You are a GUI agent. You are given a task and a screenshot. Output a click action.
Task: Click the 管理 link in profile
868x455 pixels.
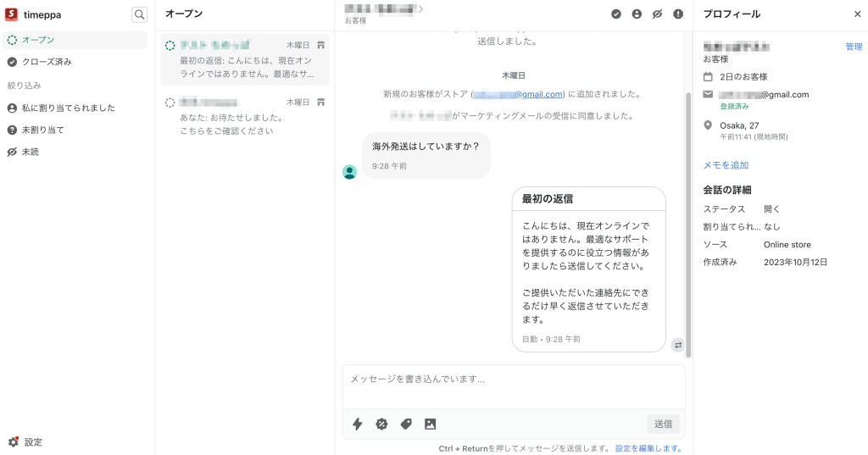[x=854, y=47]
